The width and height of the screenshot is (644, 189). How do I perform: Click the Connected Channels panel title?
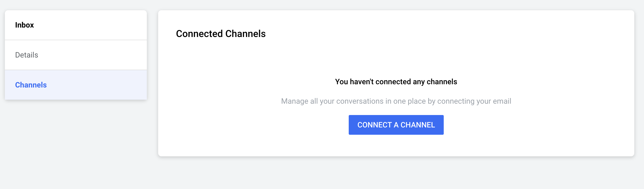click(x=221, y=34)
